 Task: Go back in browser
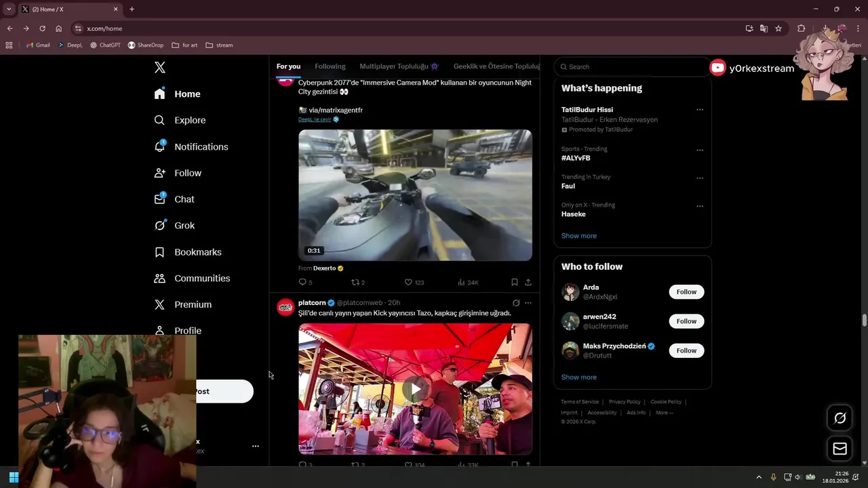tap(9, 28)
